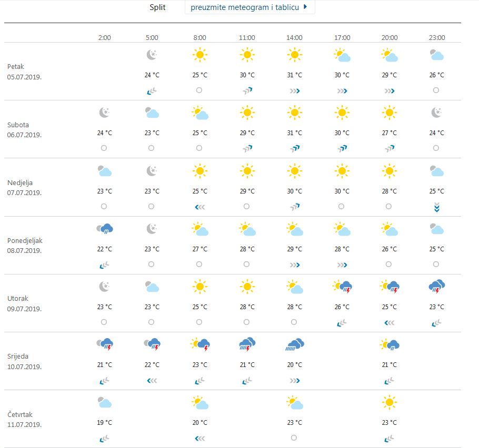Click the circle indicator under Četvrtak 14:00
The image size is (479, 448).
294,437
